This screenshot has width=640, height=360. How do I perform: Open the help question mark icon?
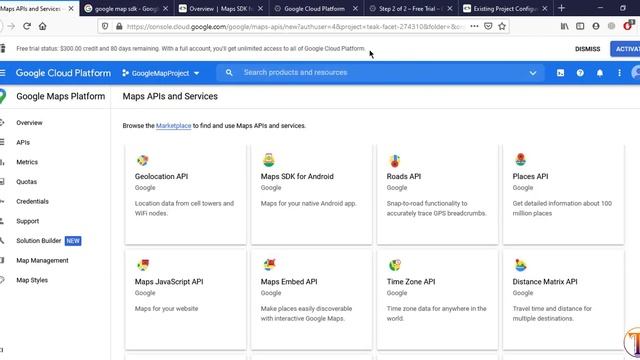coord(580,73)
